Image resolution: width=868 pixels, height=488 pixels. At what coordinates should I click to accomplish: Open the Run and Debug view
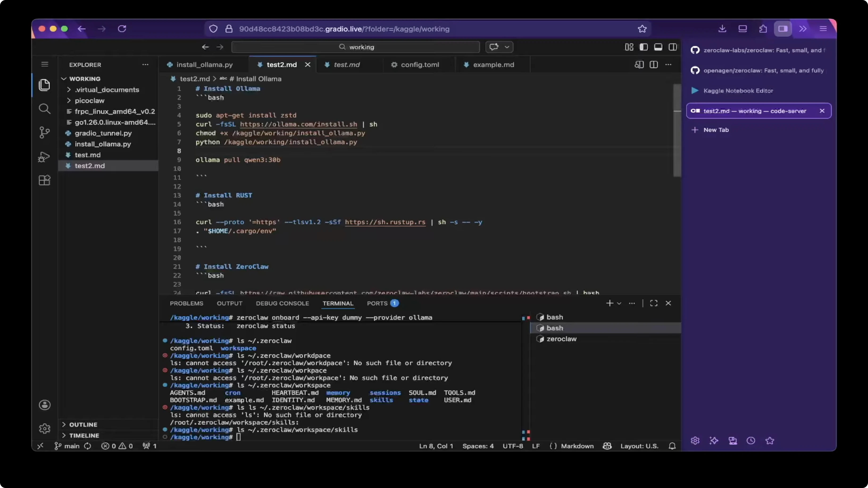click(44, 157)
